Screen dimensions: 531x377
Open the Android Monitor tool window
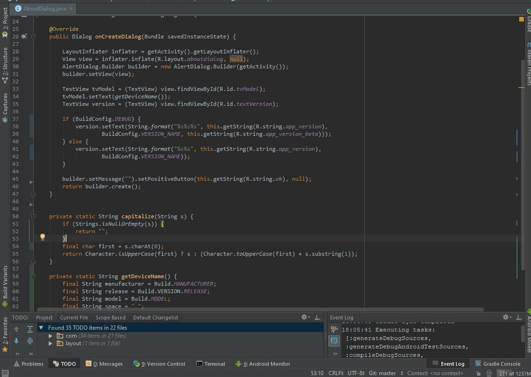(x=263, y=364)
